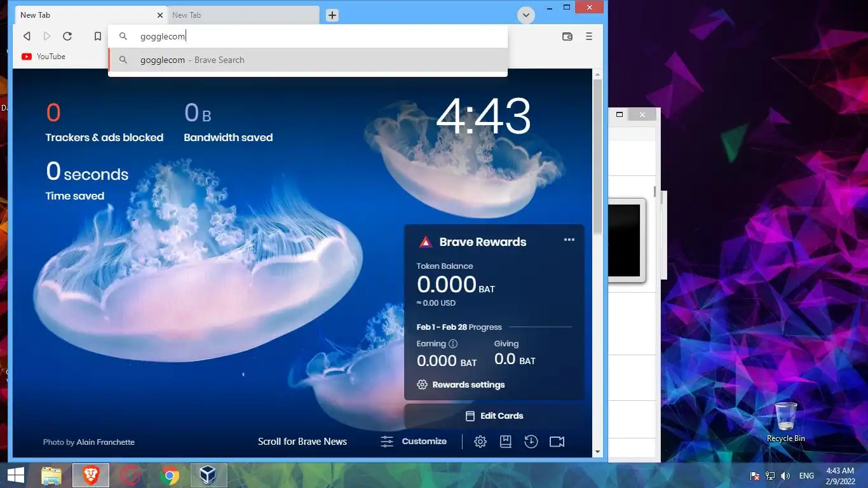Click the Earning info icon

click(453, 344)
